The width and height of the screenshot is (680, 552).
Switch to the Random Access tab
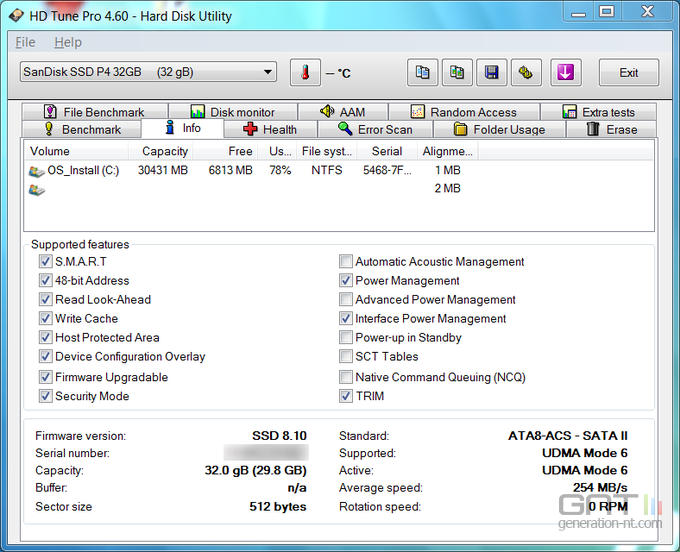click(x=464, y=112)
